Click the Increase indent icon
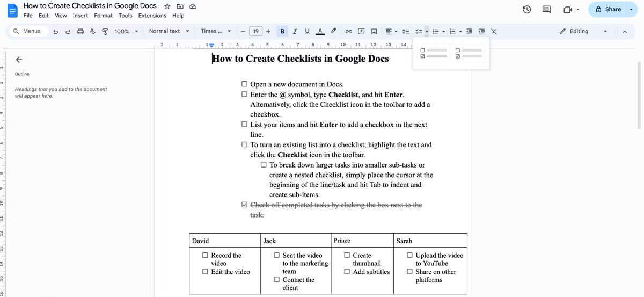Image resolution: width=644 pixels, height=297 pixels. 481,31
